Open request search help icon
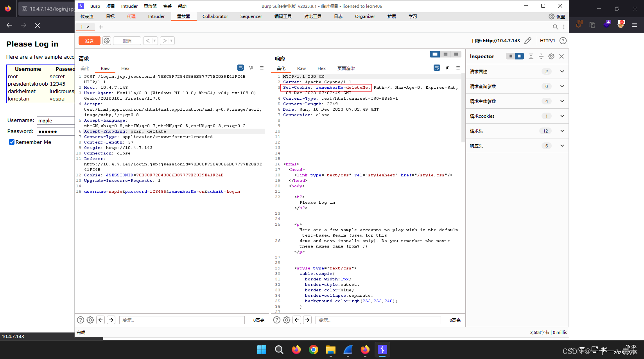The height and width of the screenshot is (359, 644). click(81, 320)
